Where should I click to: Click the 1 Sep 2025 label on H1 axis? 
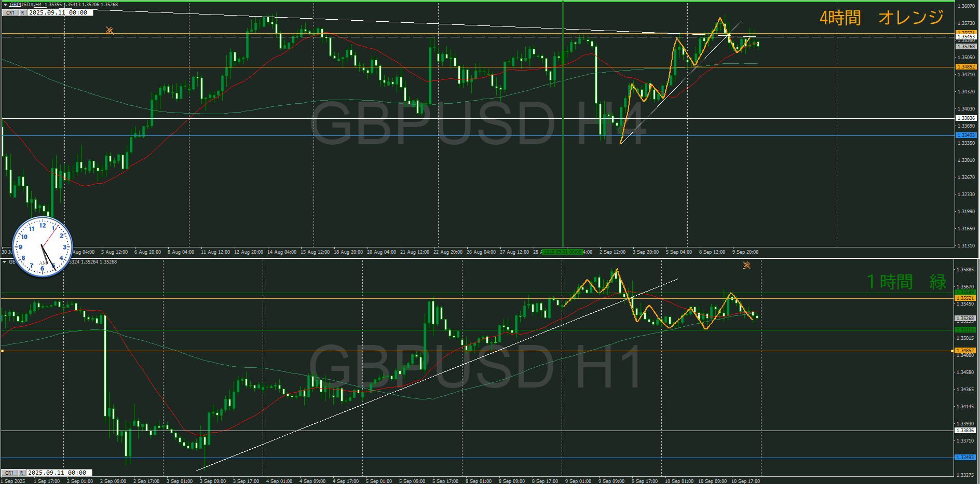point(13,481)
